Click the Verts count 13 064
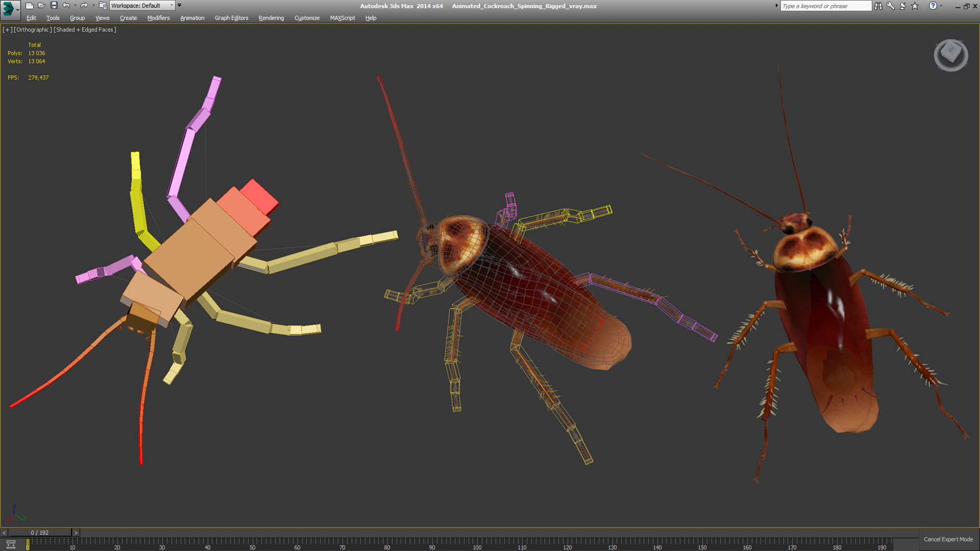This screenshot has width=980, height=551. coord(37,61)
